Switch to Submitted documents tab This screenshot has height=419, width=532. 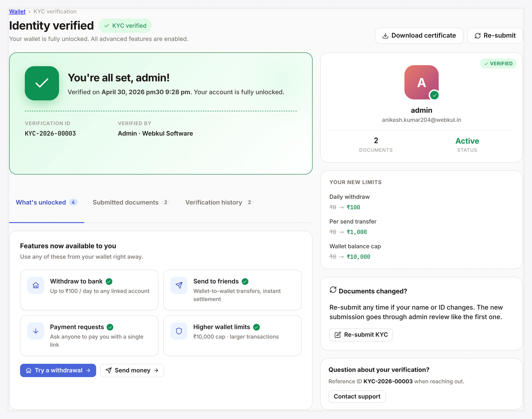tap(131, 202)
